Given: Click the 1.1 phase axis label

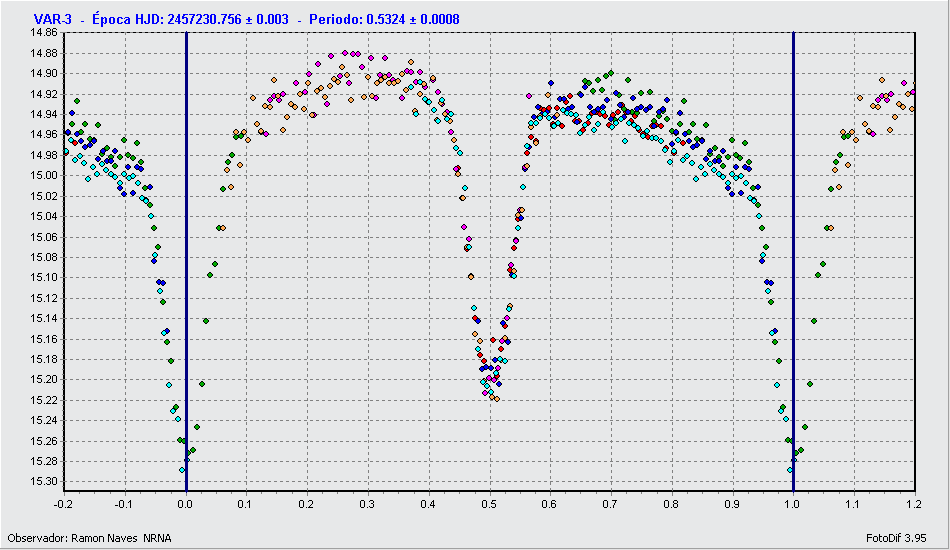Looking at the screenshot, I should click(854, 504).
